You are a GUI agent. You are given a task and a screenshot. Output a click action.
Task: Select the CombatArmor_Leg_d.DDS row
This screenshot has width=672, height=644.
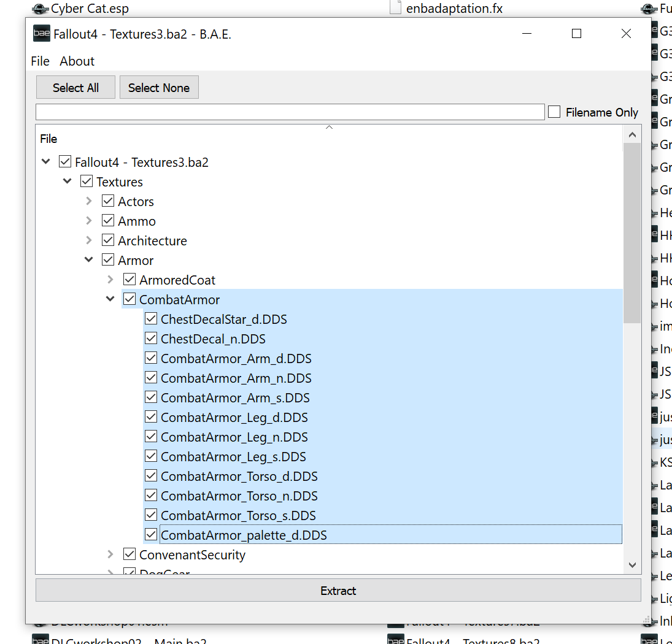tap(383, 418)
